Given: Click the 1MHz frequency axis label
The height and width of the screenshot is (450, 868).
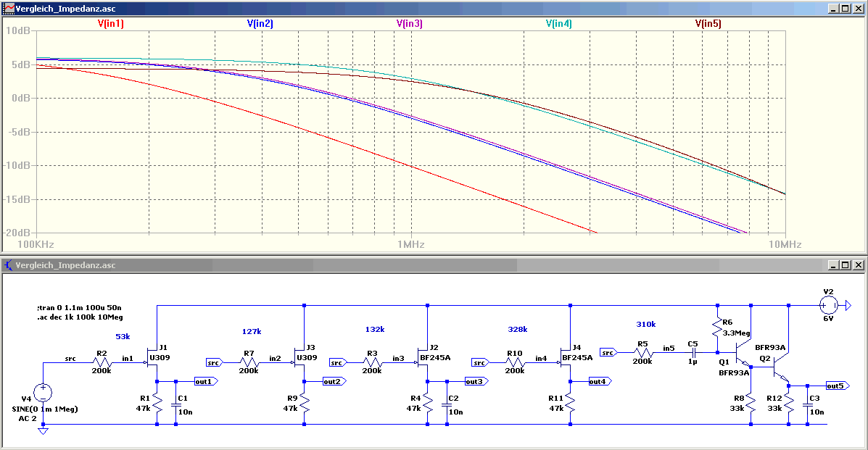Looking at the screenshot, I should pyautogui.click(x=410, y=245).
